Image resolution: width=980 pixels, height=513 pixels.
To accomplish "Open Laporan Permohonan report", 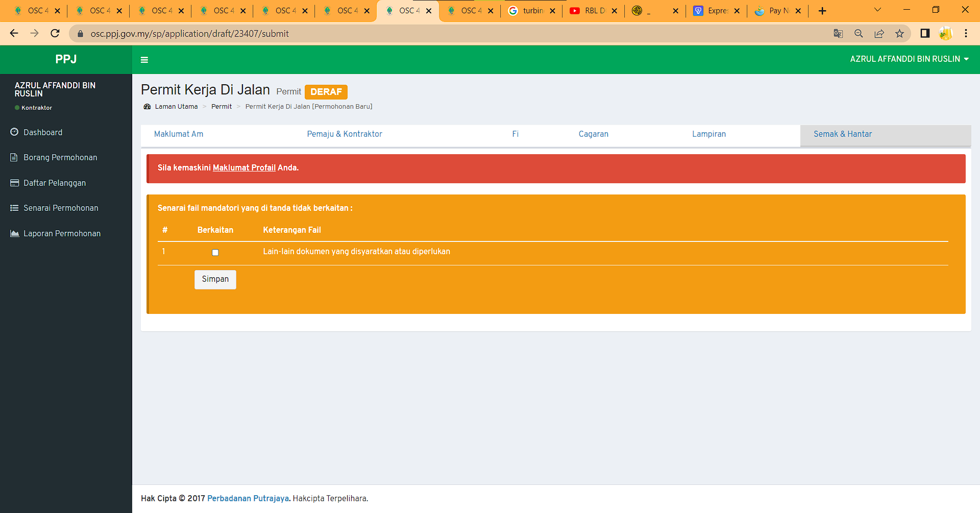I will click(62, 233).
